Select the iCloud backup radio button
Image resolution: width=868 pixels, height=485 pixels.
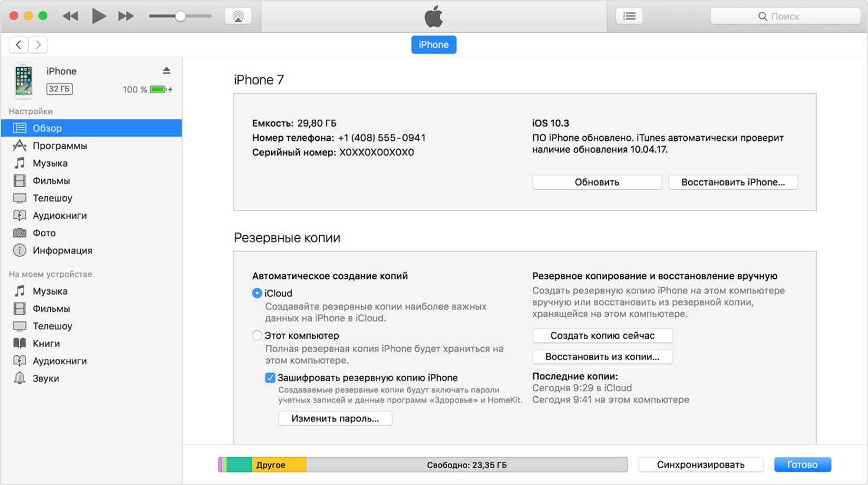[x=257, y=293]
